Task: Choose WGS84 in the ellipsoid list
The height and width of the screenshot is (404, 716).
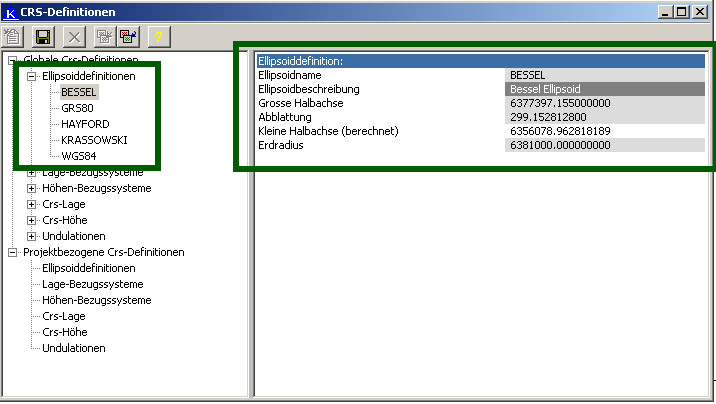Action: [x=79, y=156]
